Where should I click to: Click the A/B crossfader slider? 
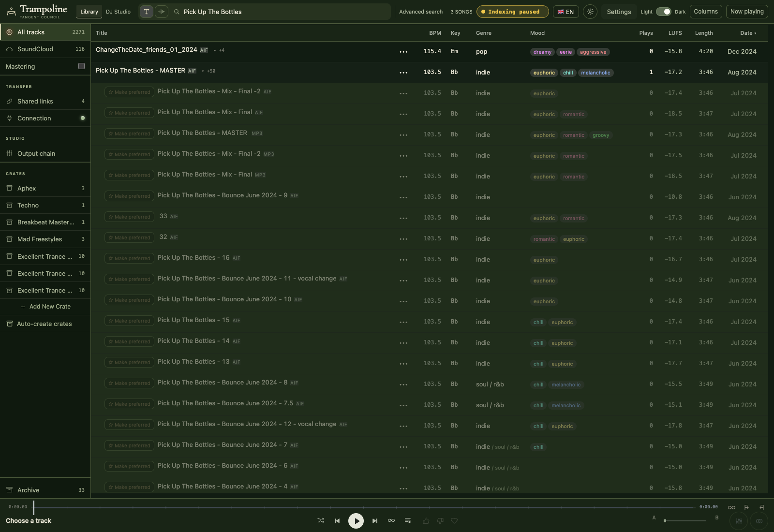pos(685,520)
